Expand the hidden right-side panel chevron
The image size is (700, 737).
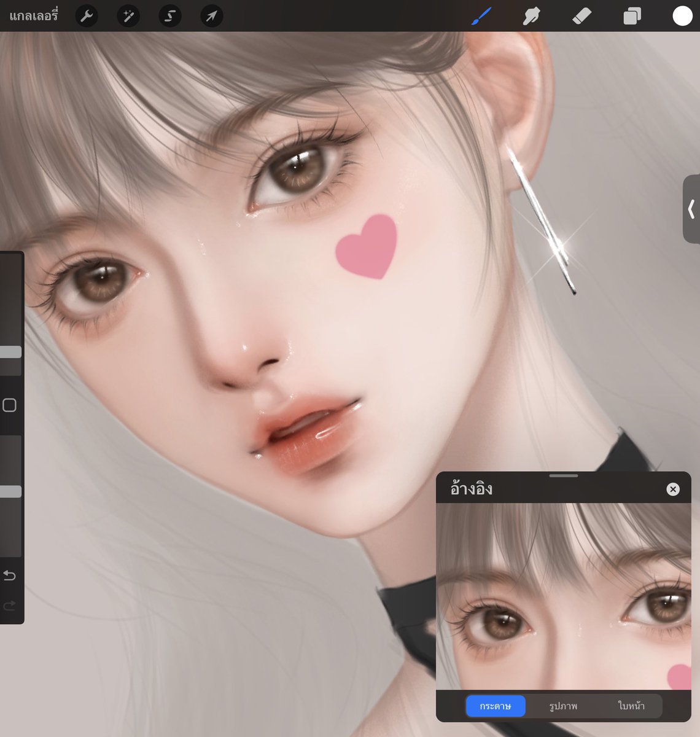pos(690,209)
